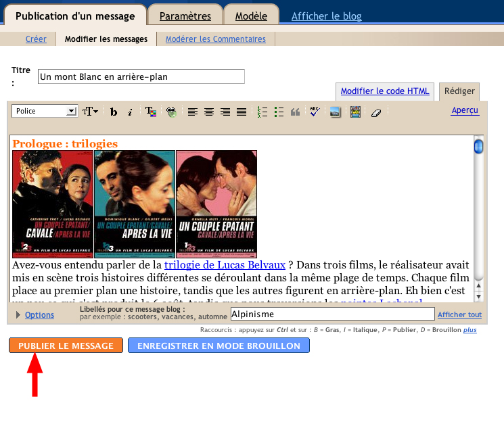The width and height of the screenshot is (504, 422).
Task: Click the labels field containing Alpinisme
Action: tap(333, 314)
